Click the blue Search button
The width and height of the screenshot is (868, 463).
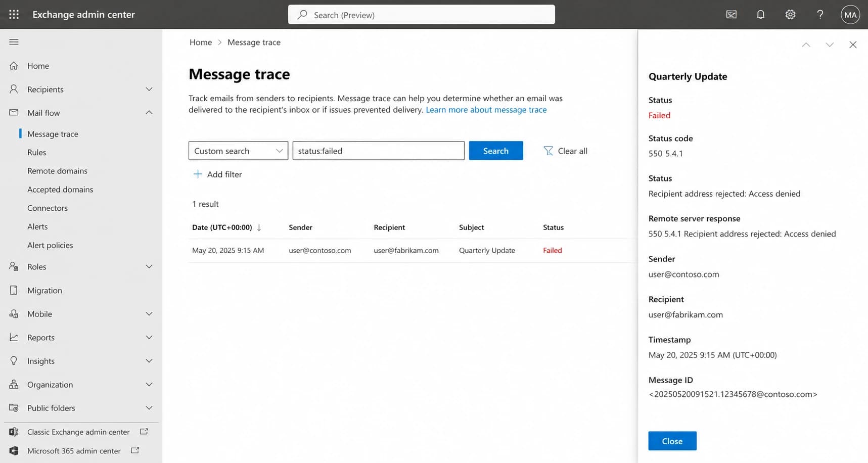coord(496,151)
